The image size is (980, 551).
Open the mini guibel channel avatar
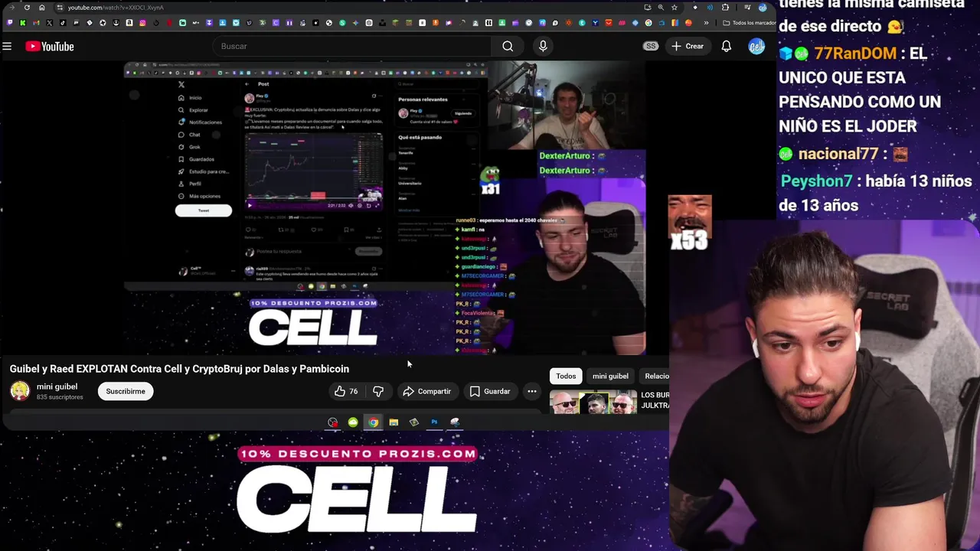[20, 391]
